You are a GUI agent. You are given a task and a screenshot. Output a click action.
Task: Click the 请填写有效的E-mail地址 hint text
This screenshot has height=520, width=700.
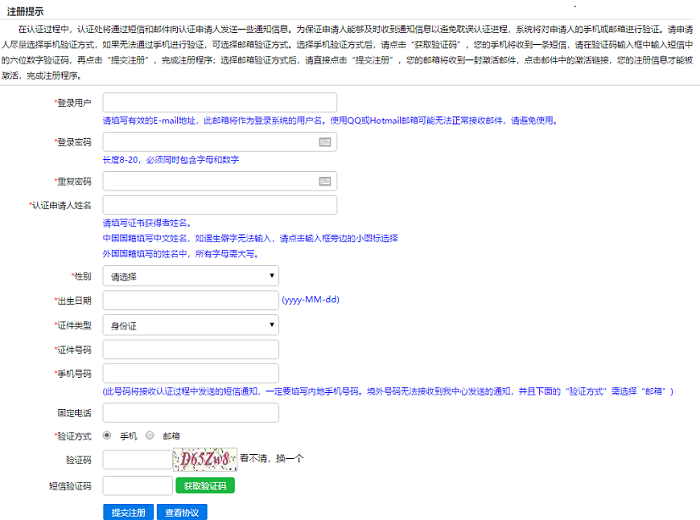tap(330, 121)
